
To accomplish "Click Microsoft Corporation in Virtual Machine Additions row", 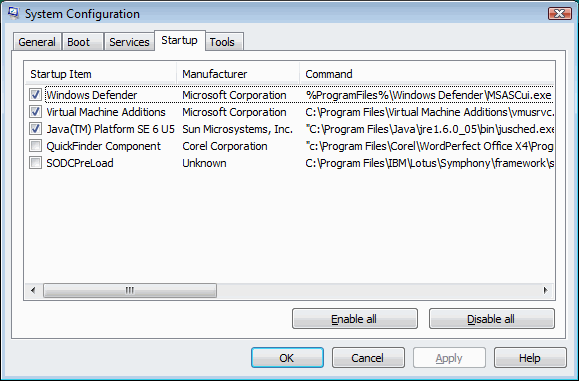I will click(x=234, y=112).
